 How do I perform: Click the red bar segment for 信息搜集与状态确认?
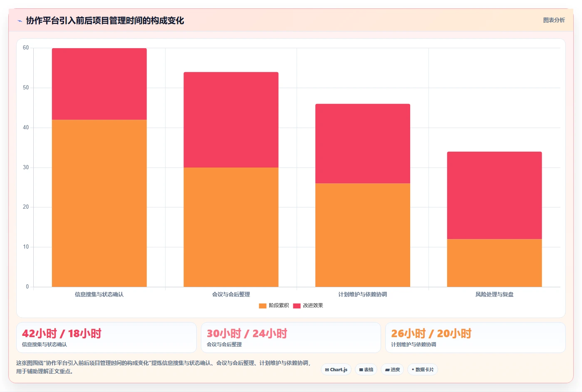pyautogui.click(x=99, y=84)
